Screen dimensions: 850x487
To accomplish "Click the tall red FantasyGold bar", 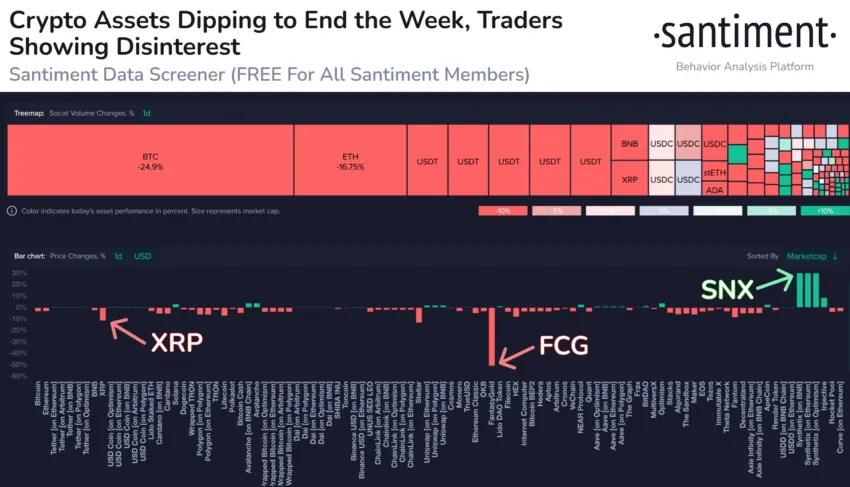I will tap(492, 336).
